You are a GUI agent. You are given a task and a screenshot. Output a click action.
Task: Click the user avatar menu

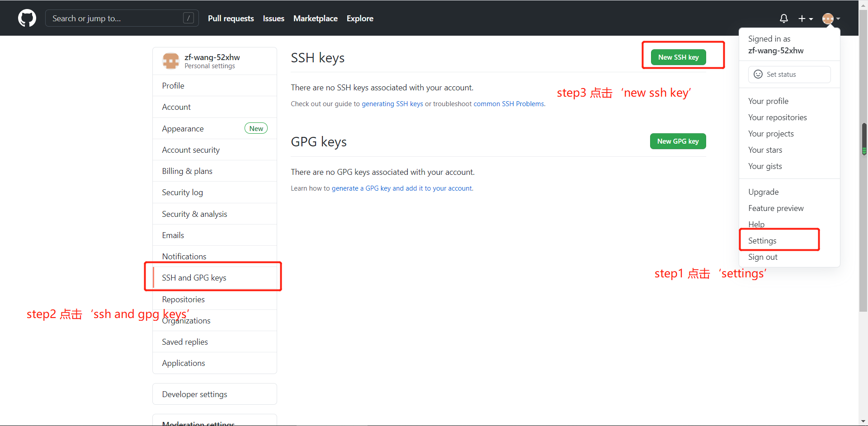(831, 19)
